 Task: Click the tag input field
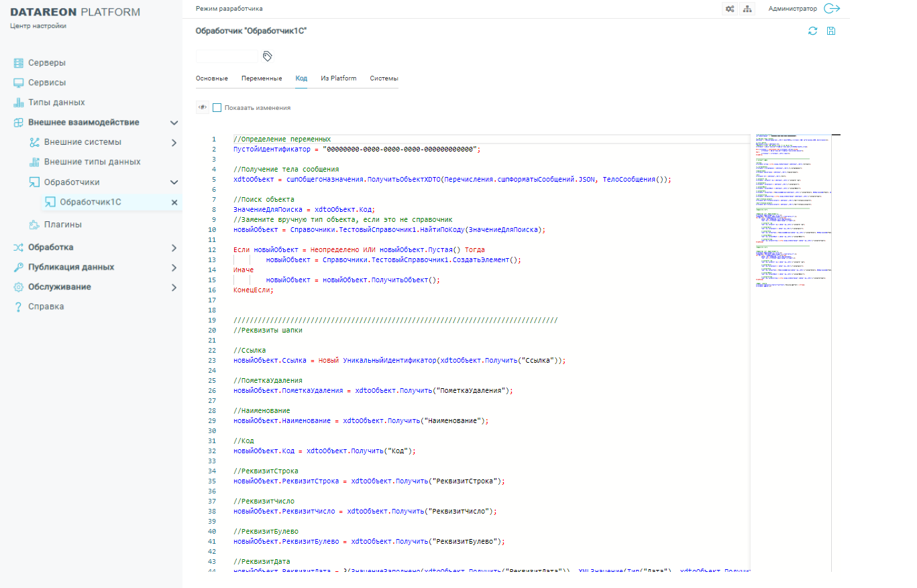tap(226, 56)
